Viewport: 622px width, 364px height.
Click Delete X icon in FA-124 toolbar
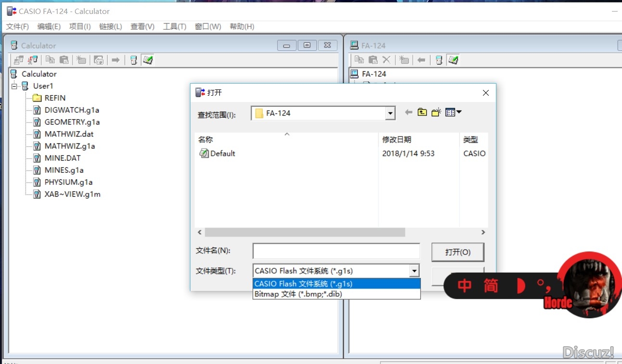click(x=386, y=60)
